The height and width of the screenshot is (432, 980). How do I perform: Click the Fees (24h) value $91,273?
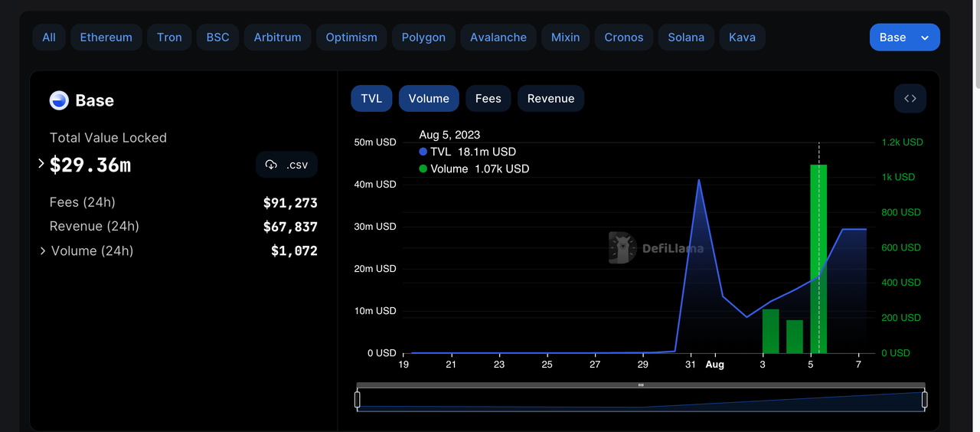point(290,203)
